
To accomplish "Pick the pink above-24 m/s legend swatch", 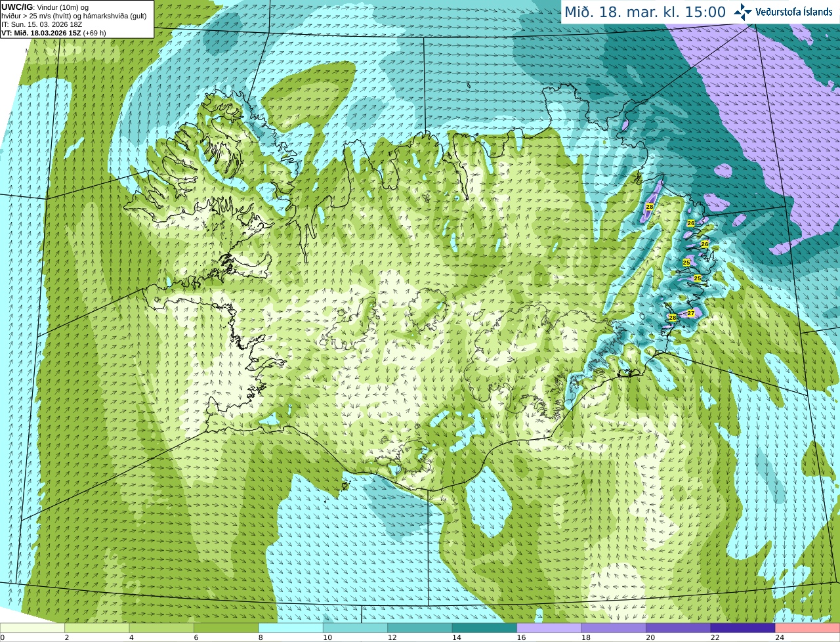I will coord(808,628).
